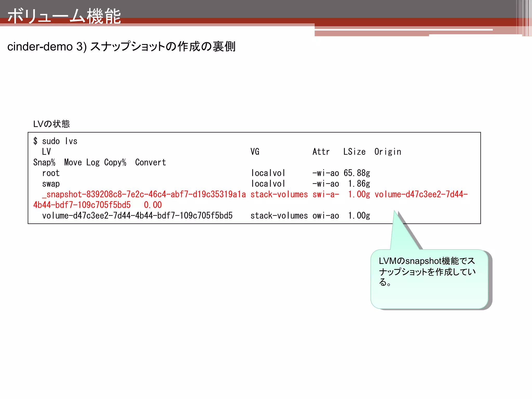
Task: Select the swap LV name
Action: 51,184
